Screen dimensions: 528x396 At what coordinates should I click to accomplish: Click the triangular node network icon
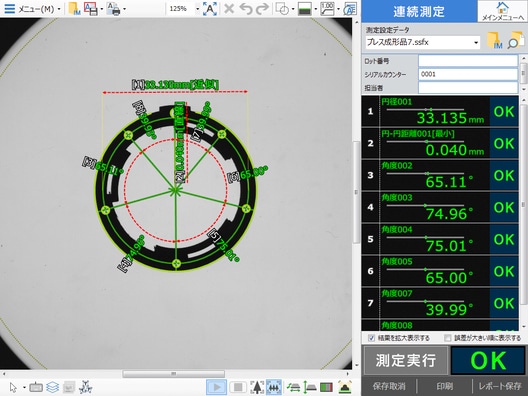86,387
